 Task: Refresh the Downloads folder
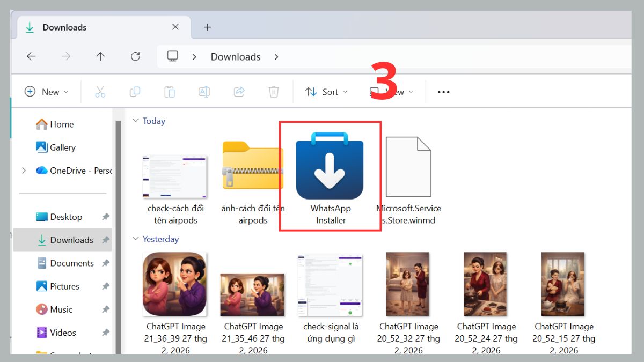135,56
